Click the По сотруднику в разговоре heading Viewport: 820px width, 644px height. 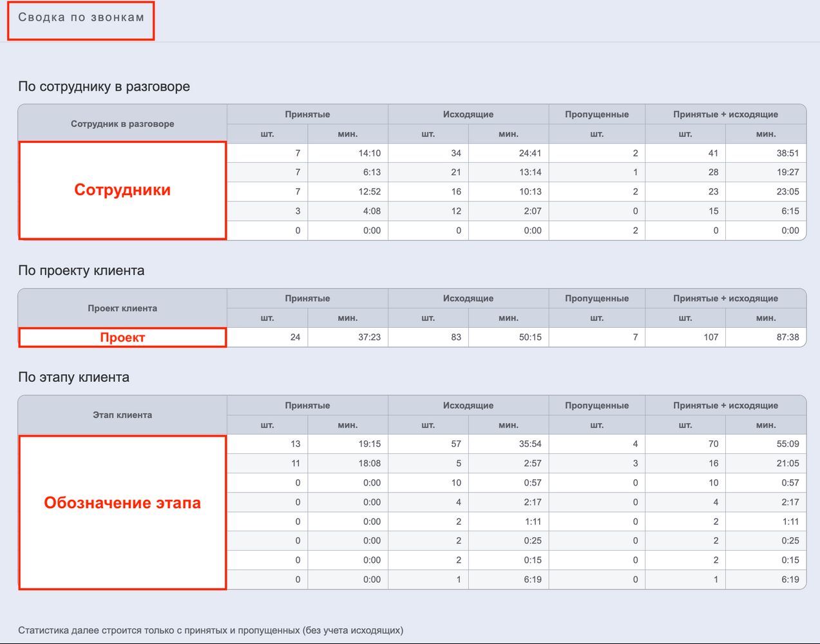point(104,86)
